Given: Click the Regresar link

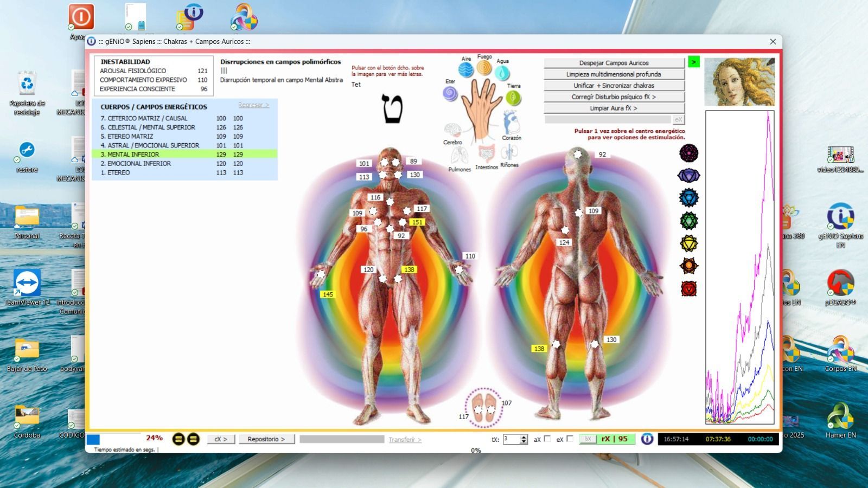Looking at the screenshot, I should (253, 105).
